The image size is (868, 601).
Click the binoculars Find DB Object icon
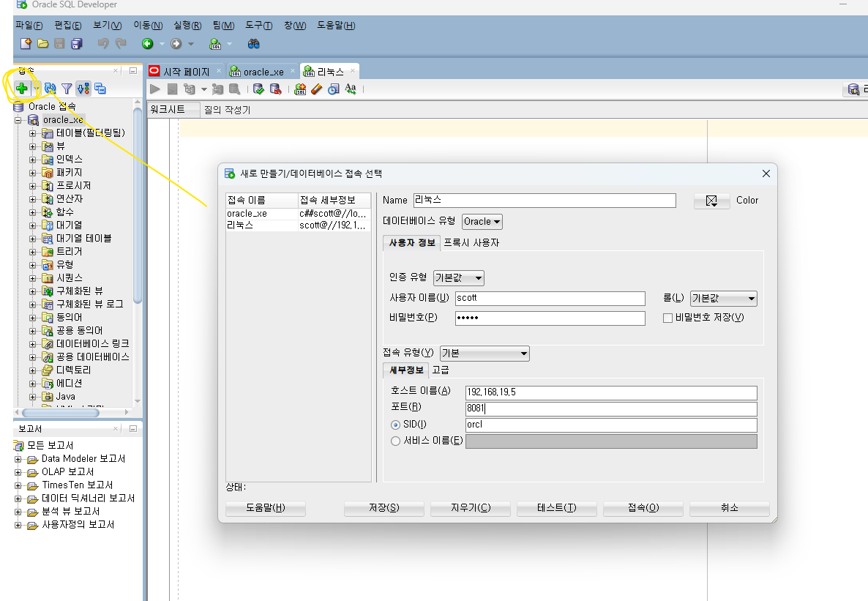point(253,44)
